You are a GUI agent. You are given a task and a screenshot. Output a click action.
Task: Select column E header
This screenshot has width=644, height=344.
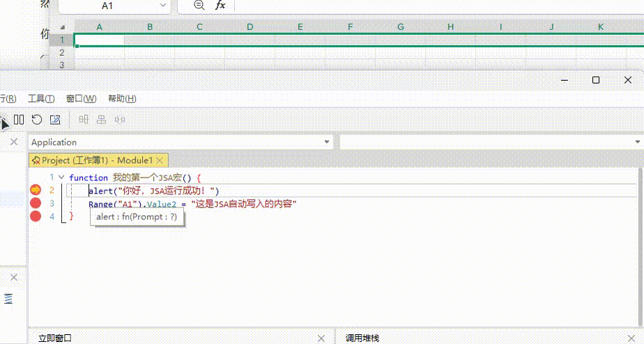click(x=300, y=26)
